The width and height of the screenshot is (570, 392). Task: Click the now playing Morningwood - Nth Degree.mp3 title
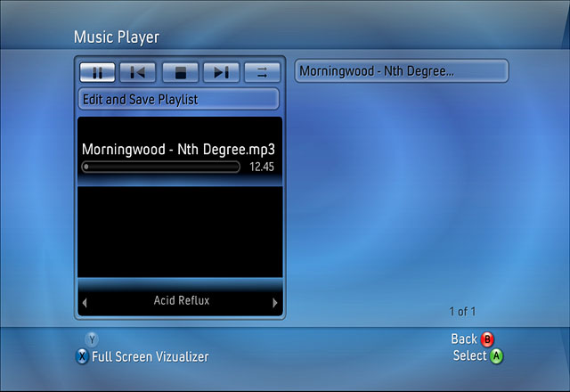pos(178,150)
